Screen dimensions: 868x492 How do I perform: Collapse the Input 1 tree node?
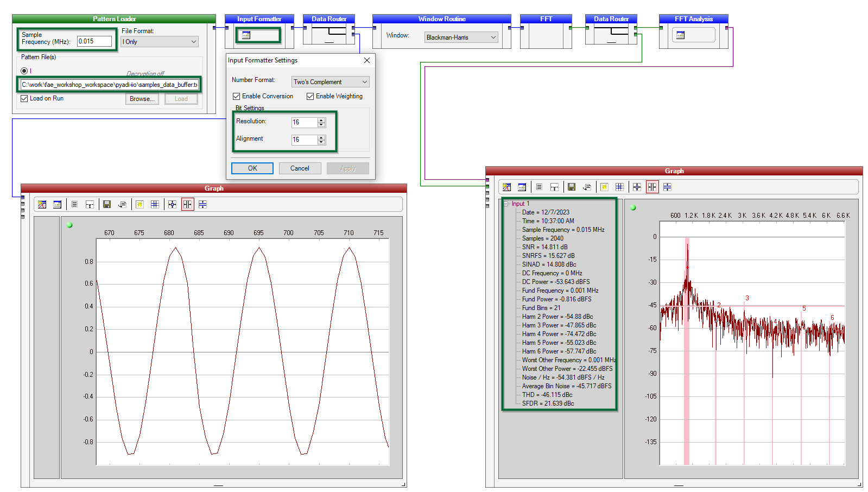pyautogui.click(x=506, y=204)
